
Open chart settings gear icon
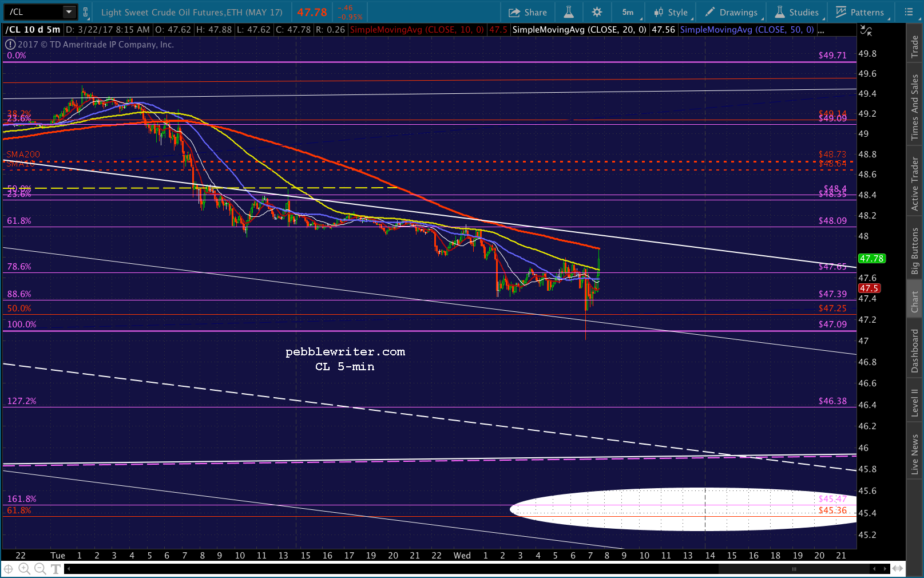[x=597, y=12]
